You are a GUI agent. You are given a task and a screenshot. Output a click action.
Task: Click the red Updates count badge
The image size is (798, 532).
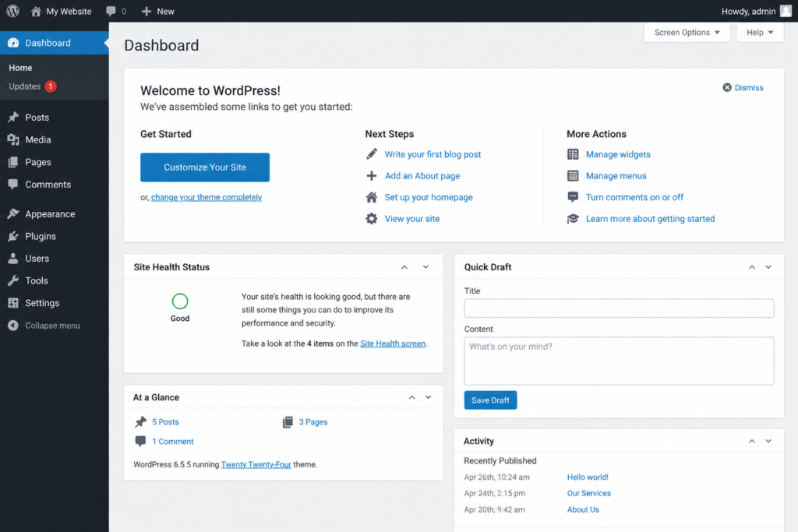click(51, 86)
